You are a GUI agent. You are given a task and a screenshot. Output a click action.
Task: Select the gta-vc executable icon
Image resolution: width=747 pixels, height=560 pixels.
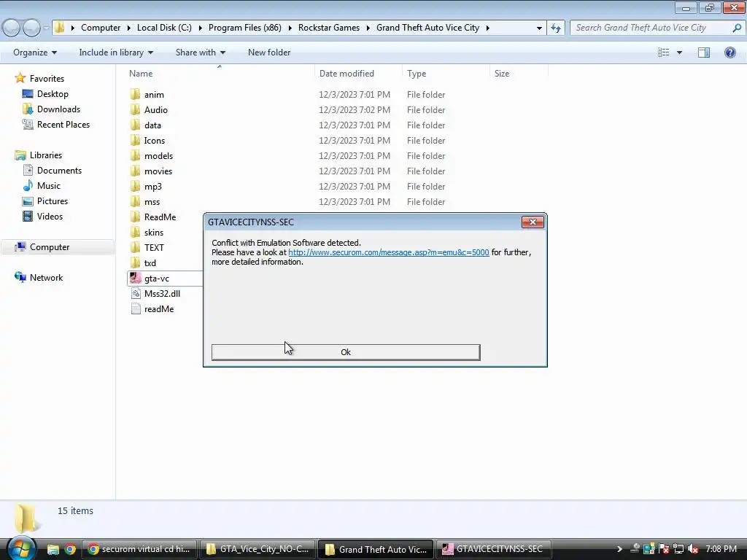135,278
